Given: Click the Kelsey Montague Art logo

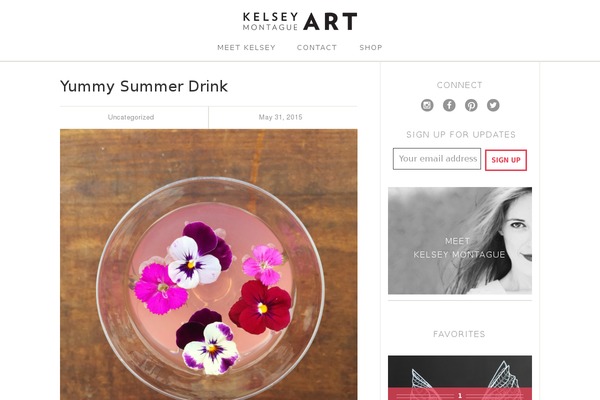Looking at the screenshot, I should (300, 21).
